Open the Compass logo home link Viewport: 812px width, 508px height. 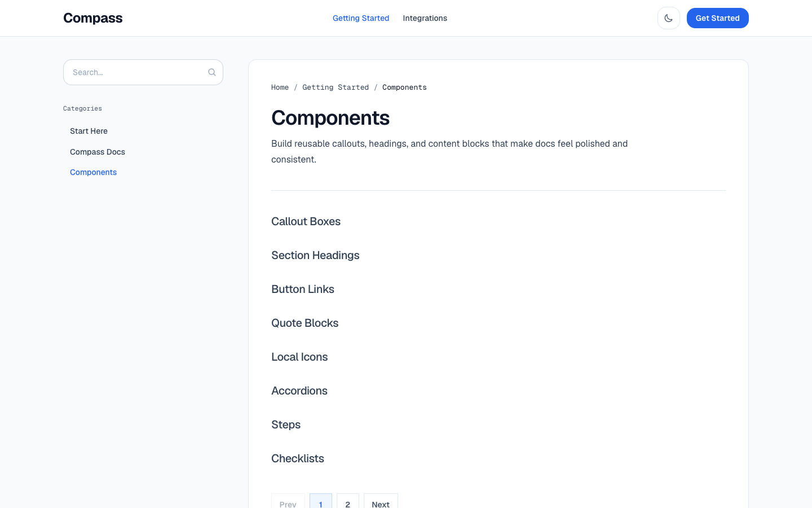point(93,18)
